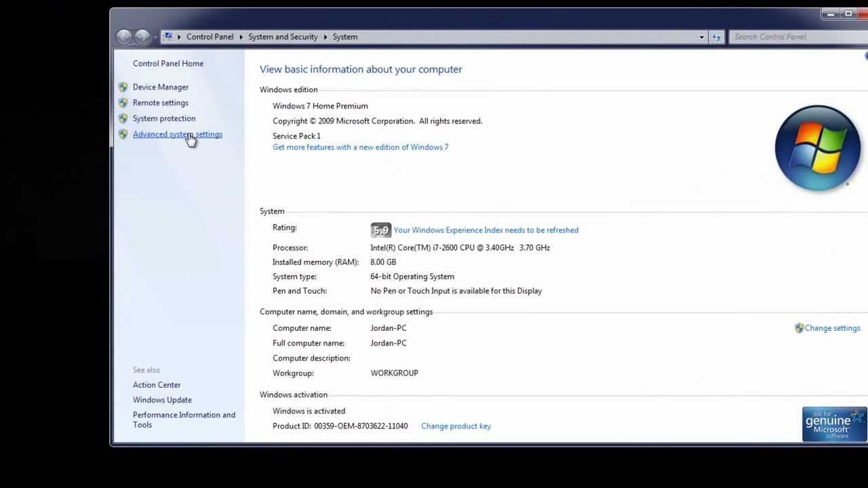Open Device Manager
This screenshot has height=488, width=868.
(x=161, y=87)
